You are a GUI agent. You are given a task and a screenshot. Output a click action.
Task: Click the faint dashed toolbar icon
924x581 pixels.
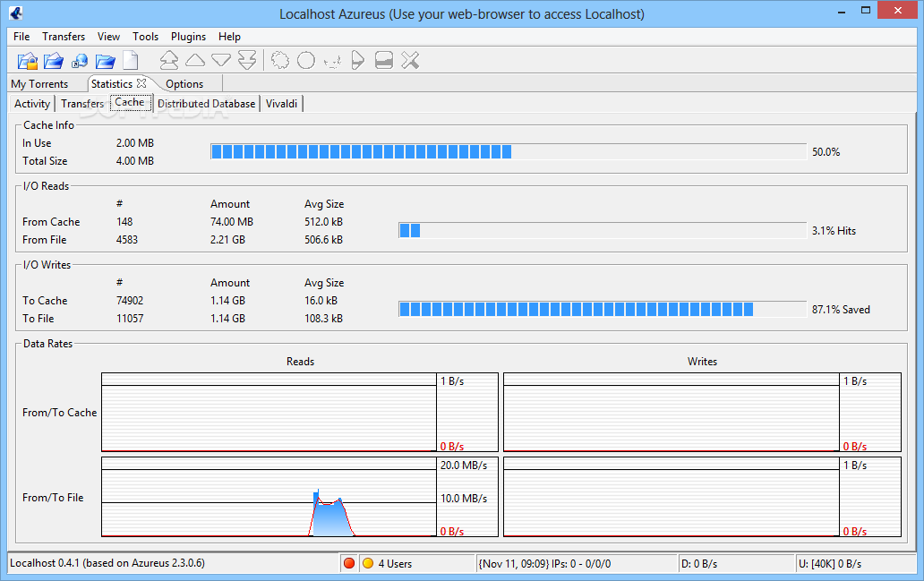pos(332,61)
